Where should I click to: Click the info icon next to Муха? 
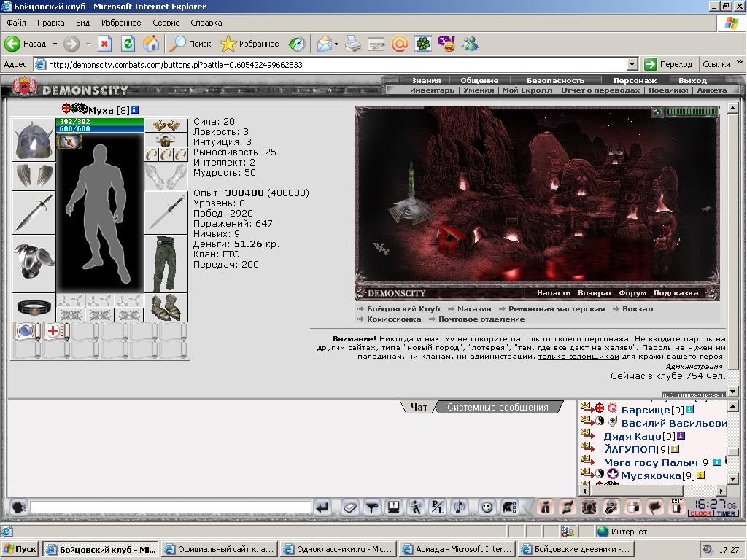[x=134, y=110]
